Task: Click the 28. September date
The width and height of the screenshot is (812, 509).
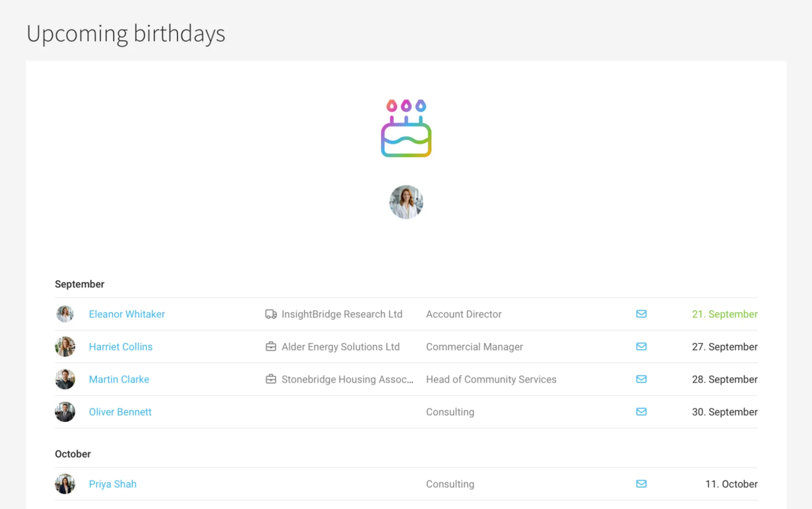Action: coord(725,379)
